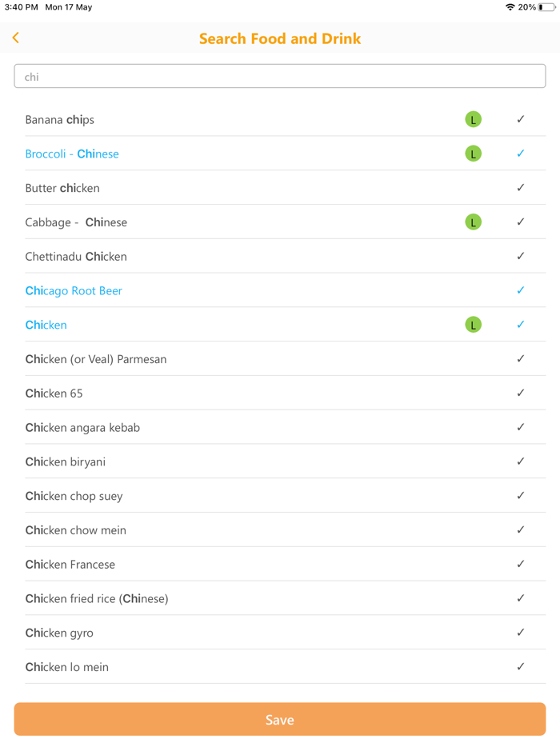The height and width of the screenshot is (747, 560).
Task: Tap the green L badge next to Cabbage - Chinese
Action: [x=473, y=222]
